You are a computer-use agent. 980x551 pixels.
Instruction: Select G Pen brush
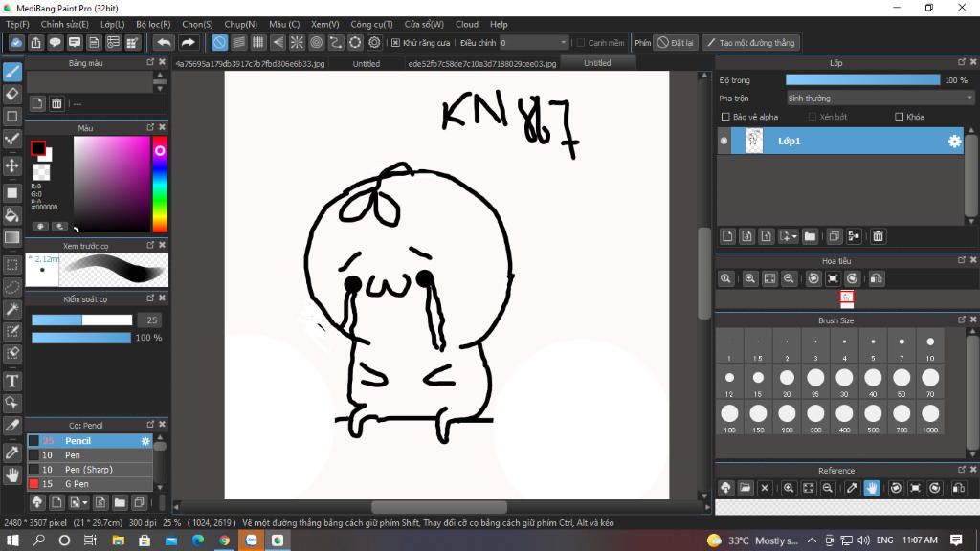(x=89, y=484)
